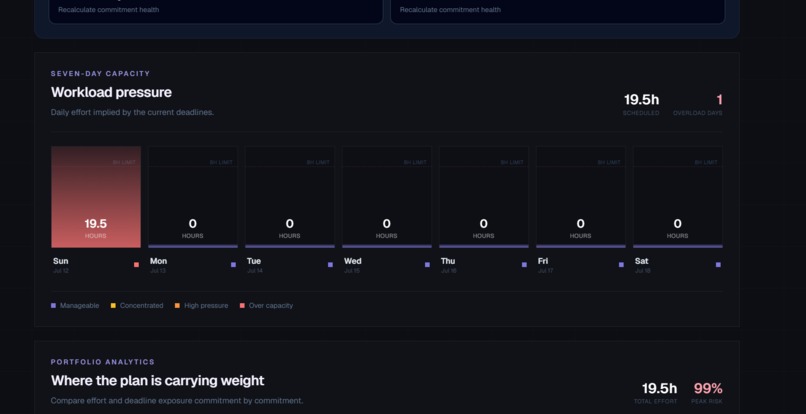The height and width of the screenshot is (414, 806).
Task: Click the purple status square beside Thu
Action: pyautogui.click(x=524, y=265)
